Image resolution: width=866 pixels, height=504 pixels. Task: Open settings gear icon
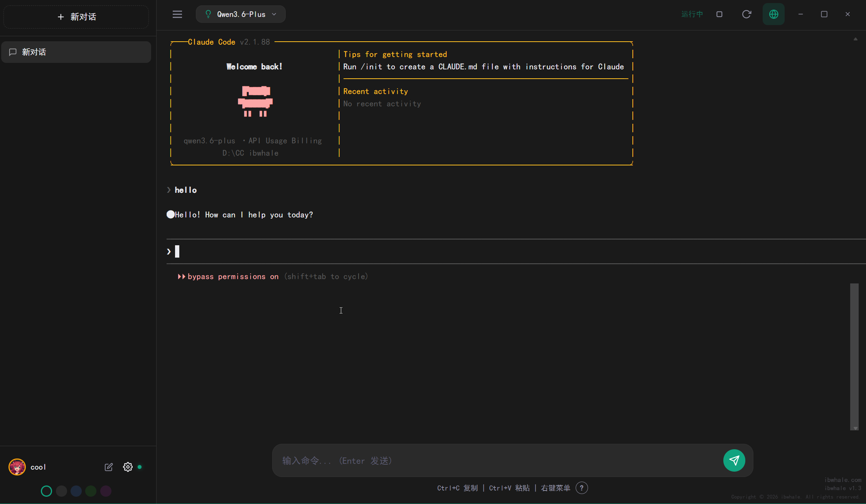click(x=128, y=467)
